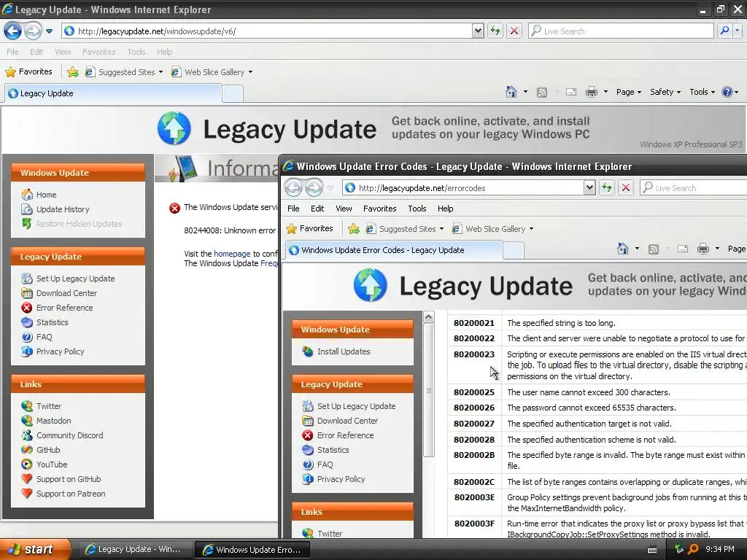The width and height of the screenshot is (747, 560).
Task: Expand Web Slice Gallery dropdown in the Legacy Update window
Action: [250, 72]
